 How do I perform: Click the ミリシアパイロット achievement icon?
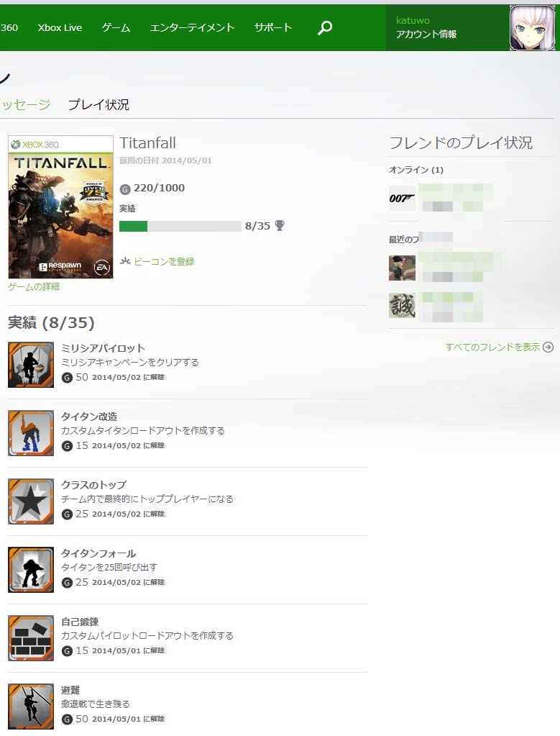tap(31, 365)
